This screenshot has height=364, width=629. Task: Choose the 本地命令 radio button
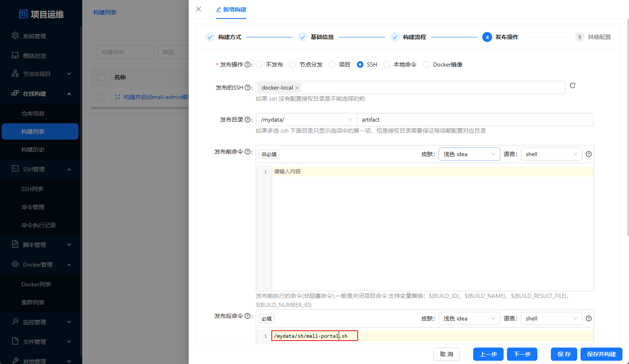tap(387, 65)
